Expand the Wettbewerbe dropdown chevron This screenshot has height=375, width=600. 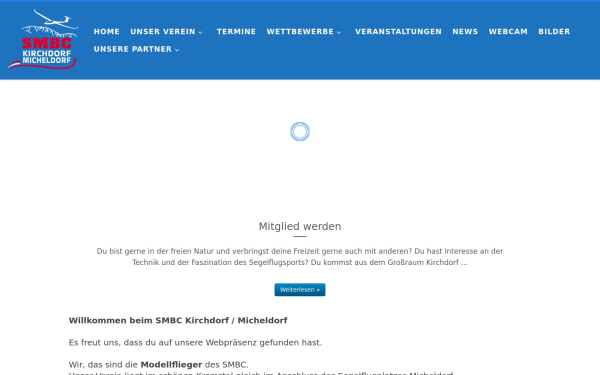click(339, 33)
